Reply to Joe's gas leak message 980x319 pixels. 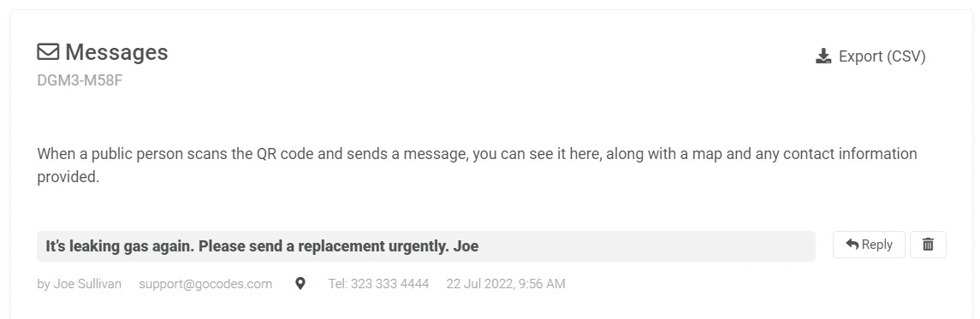click(869, 245)
